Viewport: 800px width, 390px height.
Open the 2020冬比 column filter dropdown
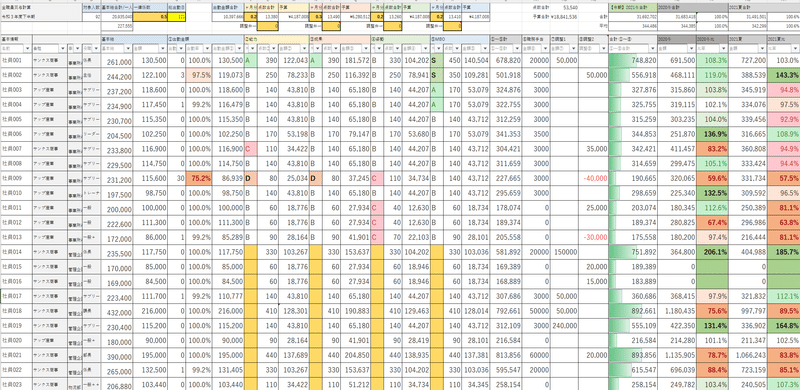724,48
